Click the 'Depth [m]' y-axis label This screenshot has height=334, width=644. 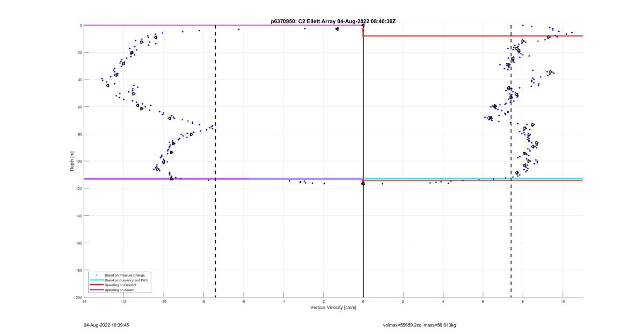(72, 161)
